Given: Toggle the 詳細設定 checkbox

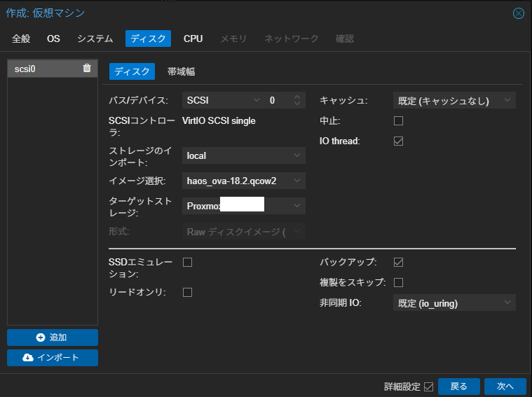Looking at the screenshot, I should pyautogui.click(x=428, y=386).
